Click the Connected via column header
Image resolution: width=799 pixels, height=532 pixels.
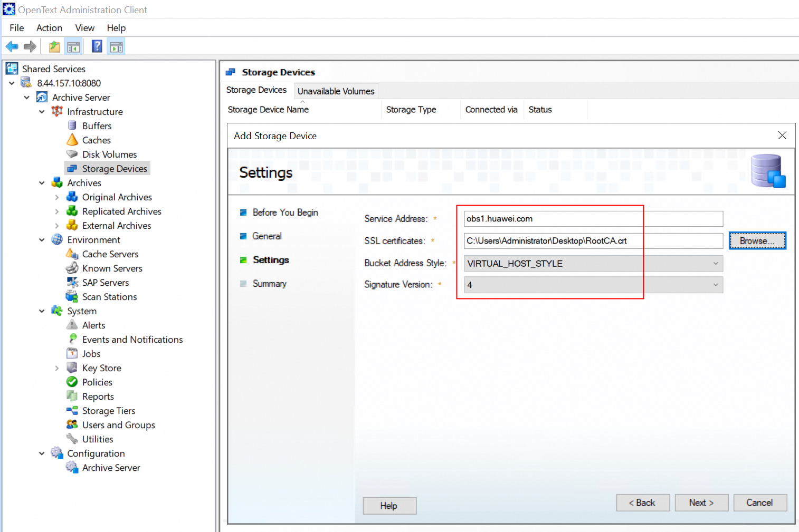[492, 110]
